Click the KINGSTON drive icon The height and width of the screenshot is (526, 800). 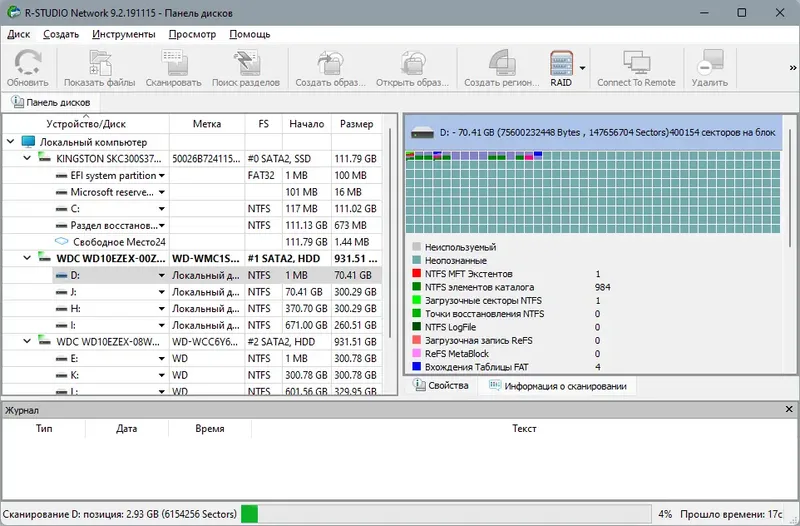tap(44, 158)
